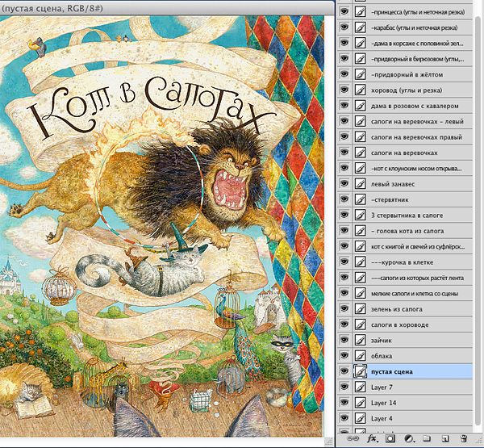The width and height of the screenshot is (484, 448).
Task: Select layer name Layer 14
Action: 383,403
